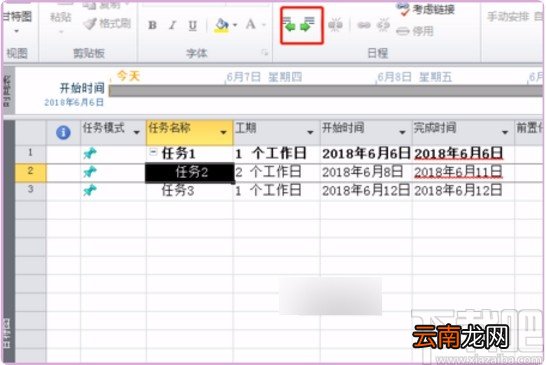Click the 工期 column header

[276, 132]
